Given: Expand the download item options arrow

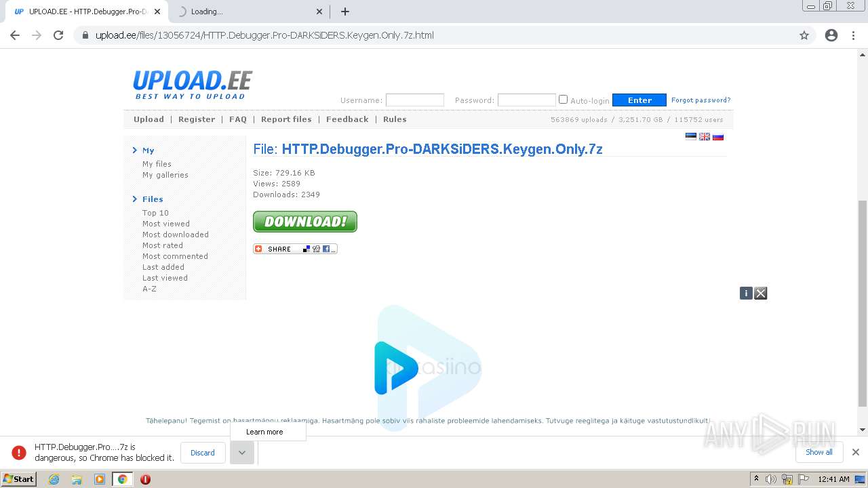Looking at the screenshot, I should (x=242, y=453).
